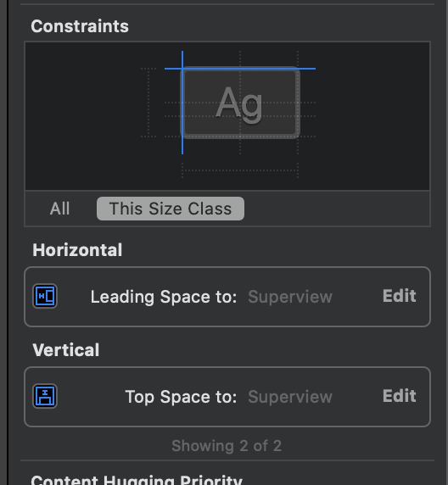
Task: Click the Ag label preview in constraint diagram
Action: [240, 103]
